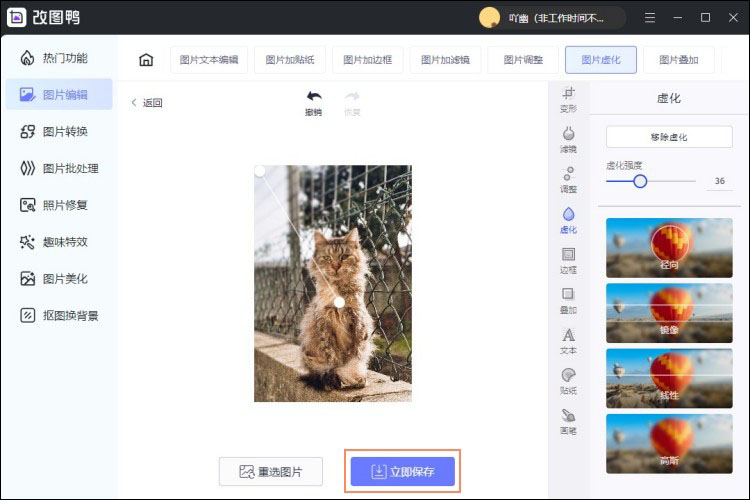This screenshot has height=500, width=750.
Task: Click the username text in title bar
Action: [556, 18]
